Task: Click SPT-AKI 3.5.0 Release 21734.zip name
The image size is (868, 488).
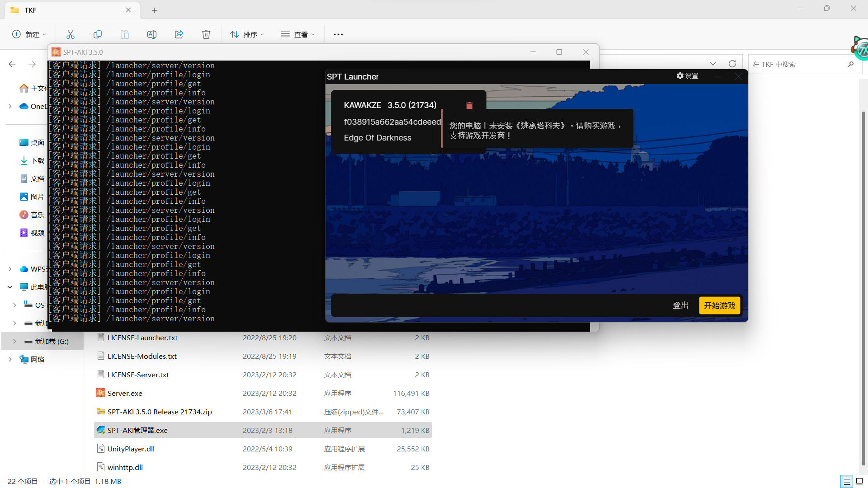Action: pos(160,412)
